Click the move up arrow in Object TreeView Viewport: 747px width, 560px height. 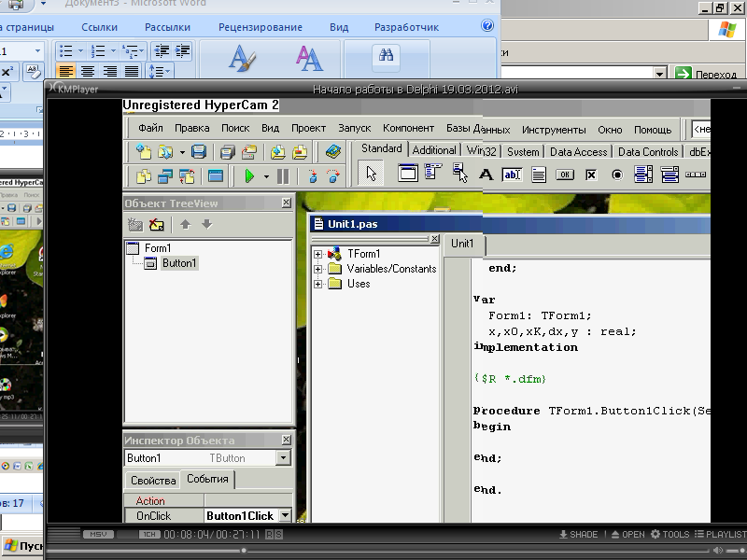185,224
